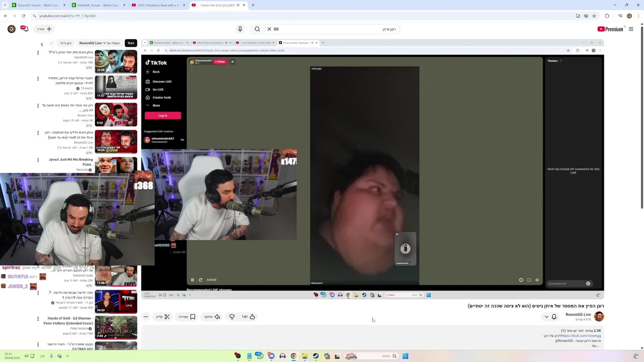Open the browser tab search dropdown
This screenshot has height=362, width=644.
point(4,5)
